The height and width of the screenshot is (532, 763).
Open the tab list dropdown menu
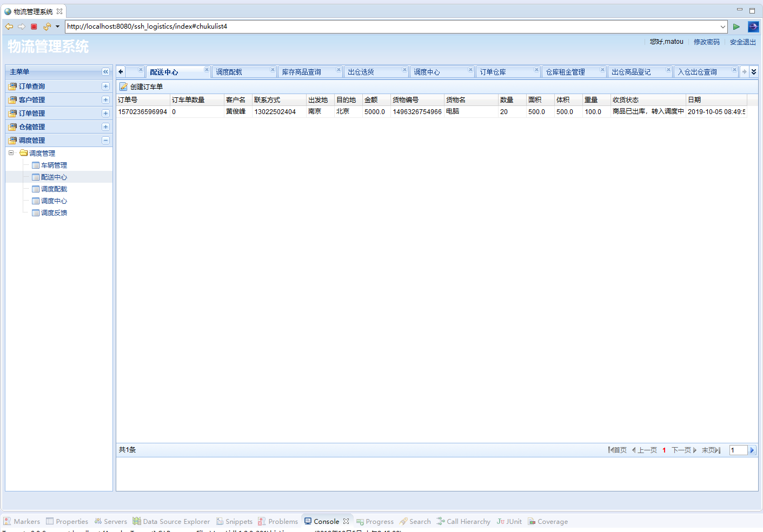pos(753,71)
